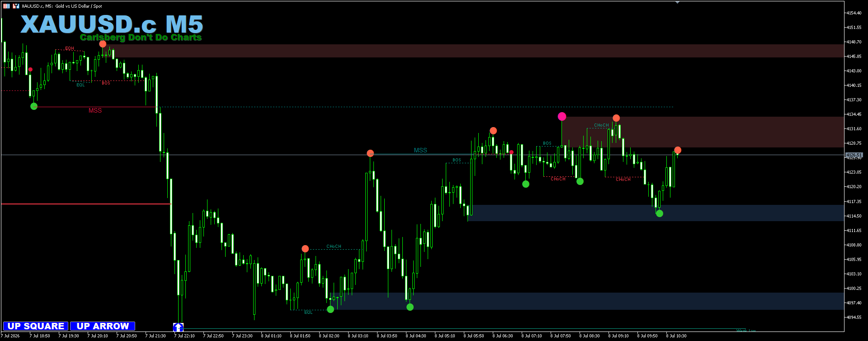Screen dimensions: 868x341
Task: Select the EQL label near 4097 low
Action: [308, 313]
